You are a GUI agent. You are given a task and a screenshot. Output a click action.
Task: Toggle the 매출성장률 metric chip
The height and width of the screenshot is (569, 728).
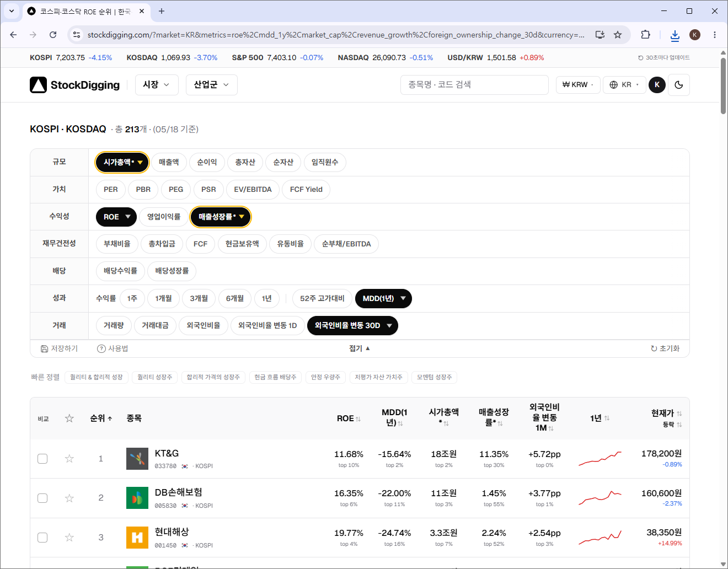pos(221,217)
